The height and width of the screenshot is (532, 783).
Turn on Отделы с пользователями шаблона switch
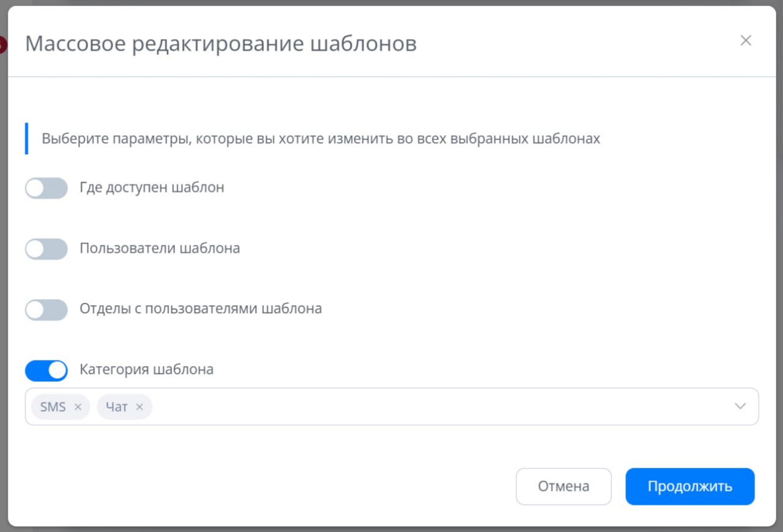click(46, 310)
